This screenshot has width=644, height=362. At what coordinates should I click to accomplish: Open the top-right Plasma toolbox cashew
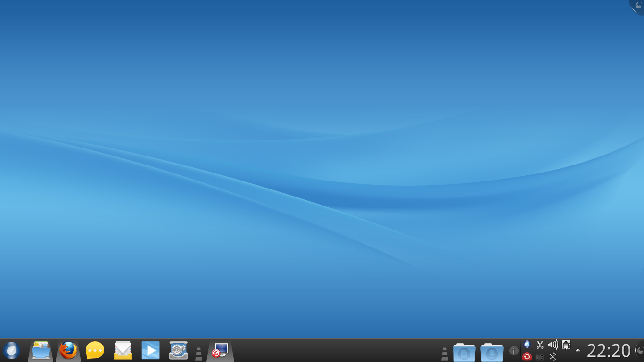638,6
